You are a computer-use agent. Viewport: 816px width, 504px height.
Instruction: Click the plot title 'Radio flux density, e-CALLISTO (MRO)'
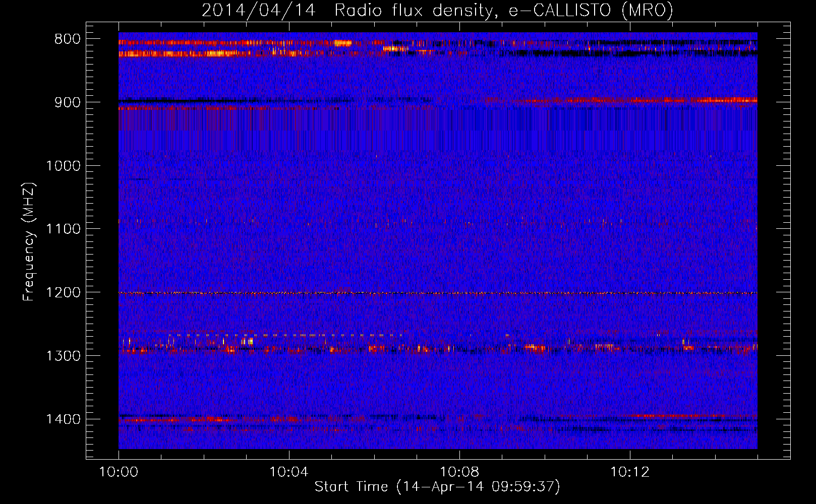click(504, 11)
